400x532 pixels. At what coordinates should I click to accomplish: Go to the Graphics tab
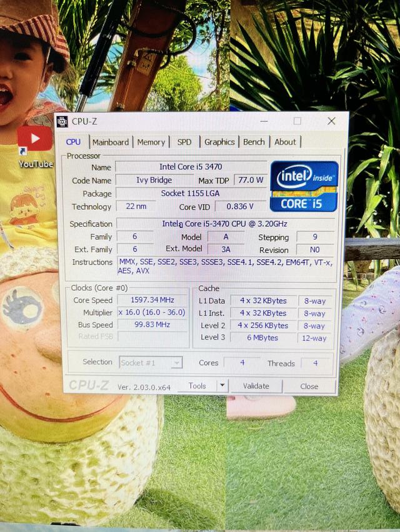(x=219, y=142)
